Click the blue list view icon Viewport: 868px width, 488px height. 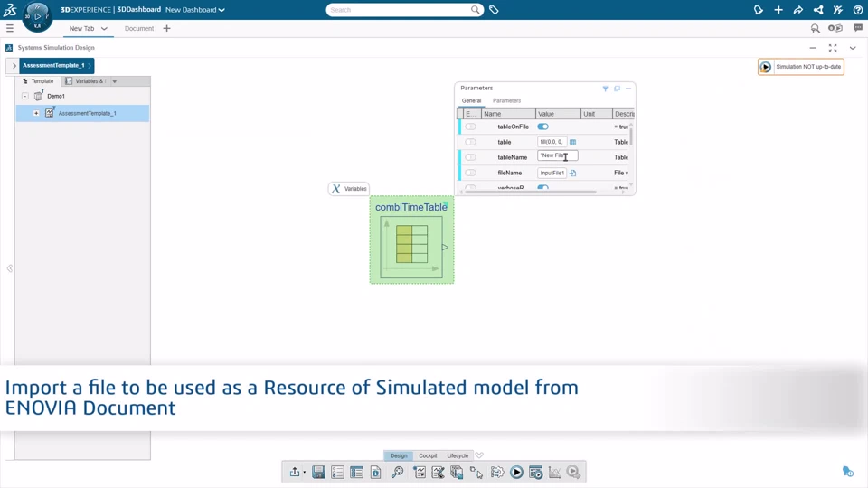[356, 472]
